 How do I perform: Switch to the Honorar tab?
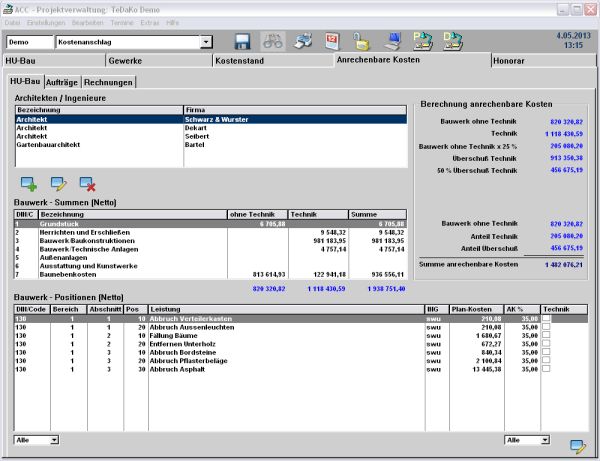tap(510, 61)
